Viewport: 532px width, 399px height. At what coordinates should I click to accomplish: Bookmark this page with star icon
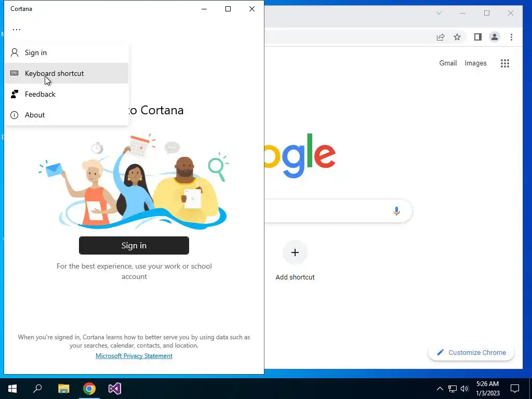click(457, 37)
